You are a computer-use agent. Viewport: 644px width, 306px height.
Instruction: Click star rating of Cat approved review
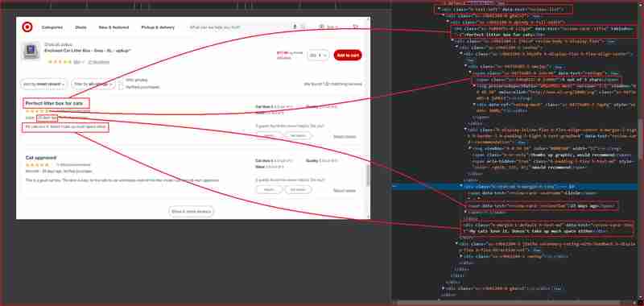(37, 165)
